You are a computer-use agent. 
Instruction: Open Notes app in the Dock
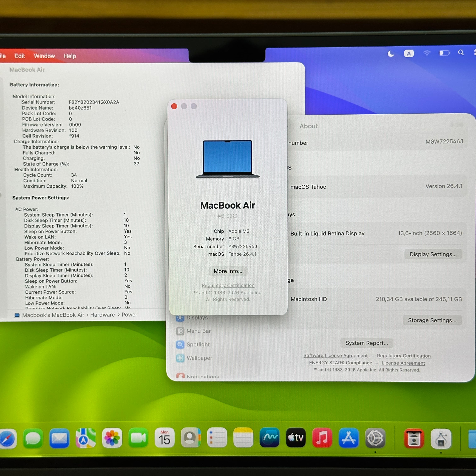click(243, 437)
